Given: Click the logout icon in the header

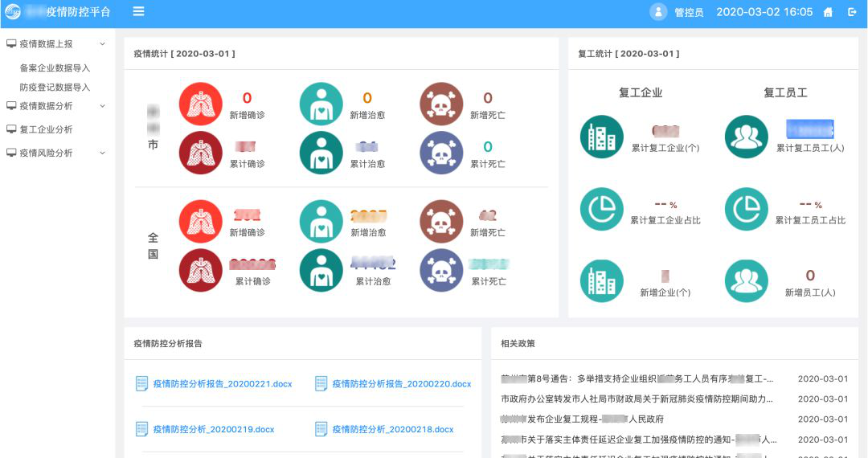Looking at the screenshot, I should click(853, 11).
